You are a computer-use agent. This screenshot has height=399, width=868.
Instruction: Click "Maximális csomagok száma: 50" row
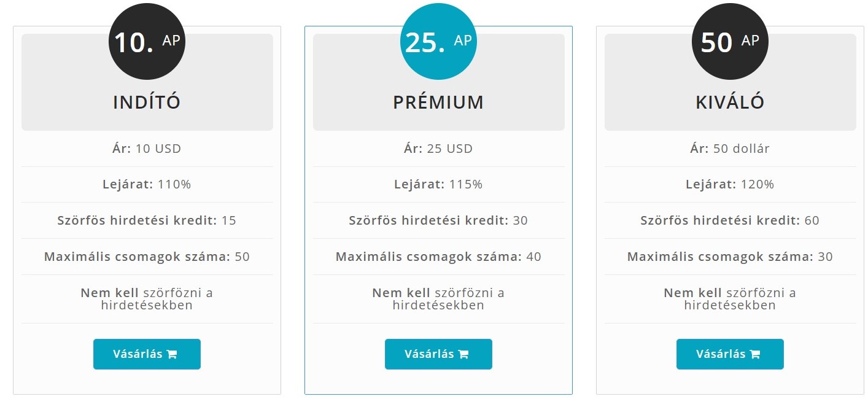coord(147,257)
